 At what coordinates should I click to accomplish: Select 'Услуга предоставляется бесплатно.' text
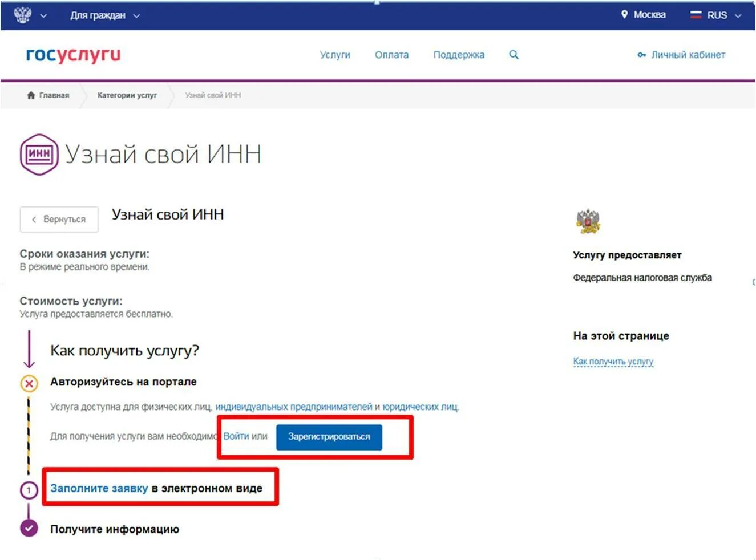[x=96, y=314]
